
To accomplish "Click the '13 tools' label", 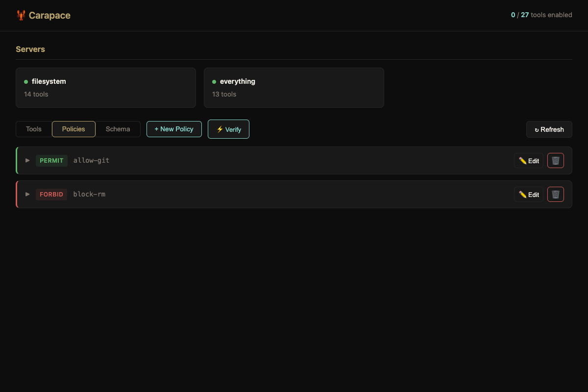I will 224,94.
